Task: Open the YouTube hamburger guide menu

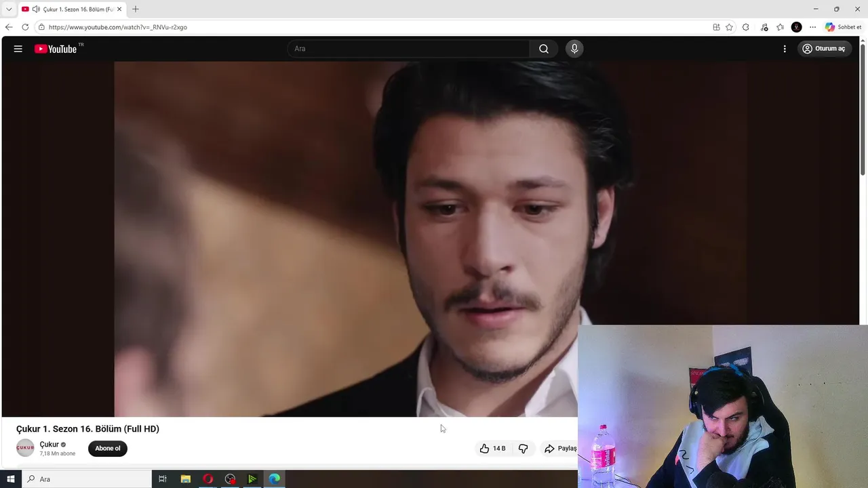Action: click(18, 49)
